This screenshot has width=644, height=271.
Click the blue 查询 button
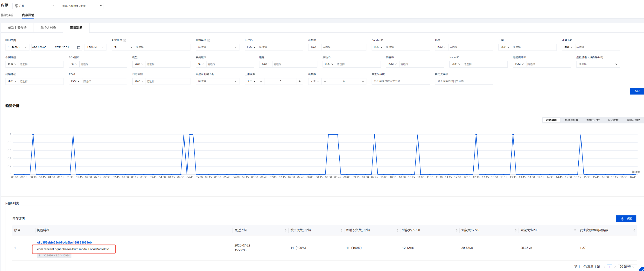click(x=637, y=91)
